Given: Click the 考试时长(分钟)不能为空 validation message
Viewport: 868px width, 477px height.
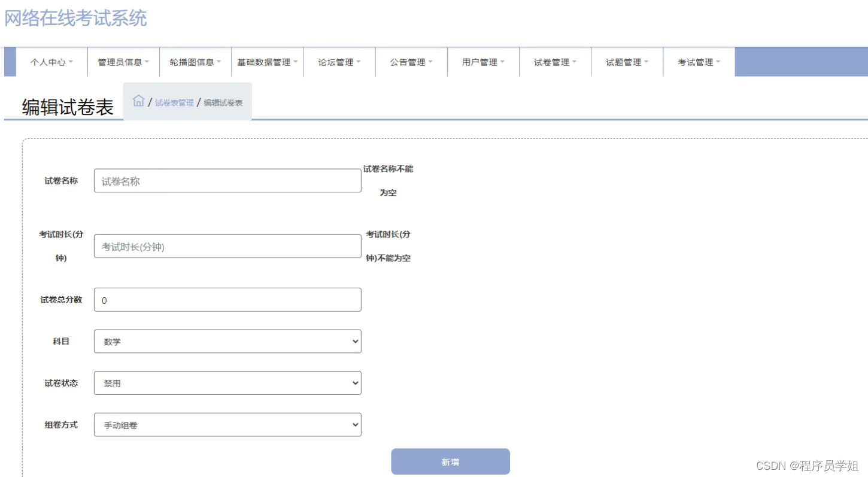Looking at the screenshot, I should click(388, 246).
